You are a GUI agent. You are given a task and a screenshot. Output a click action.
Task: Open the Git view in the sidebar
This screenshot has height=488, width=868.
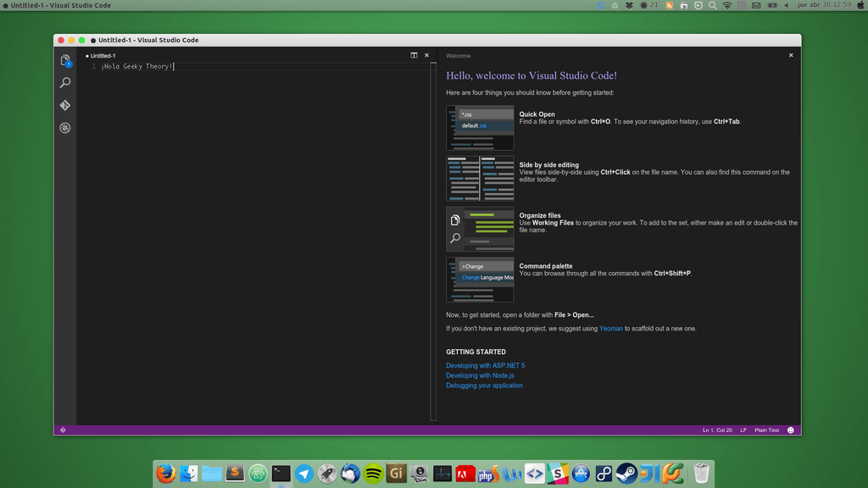pyautogui.click(x=64, y=105)
